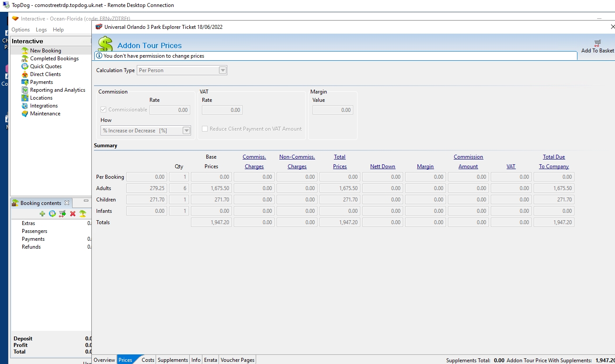
Task: Click the palm tree icon in Booking contents toolbar
Action: point(83,214)
